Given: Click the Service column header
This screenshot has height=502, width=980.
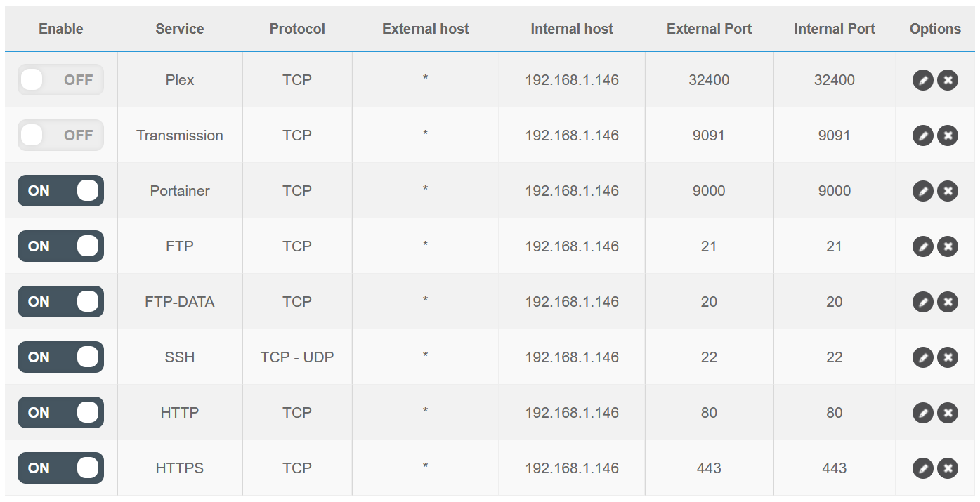Looking at the screenshot, I should (180, 29).
